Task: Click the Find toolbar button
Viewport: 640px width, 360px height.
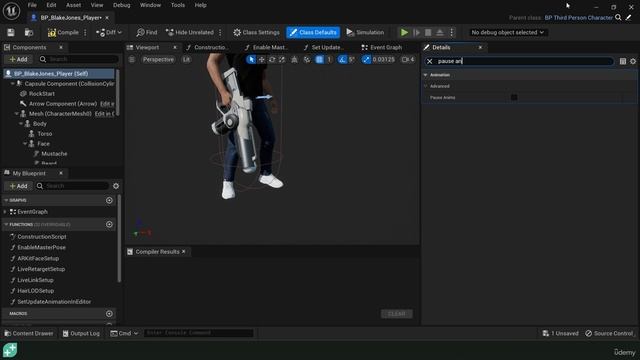Action: 147,32
